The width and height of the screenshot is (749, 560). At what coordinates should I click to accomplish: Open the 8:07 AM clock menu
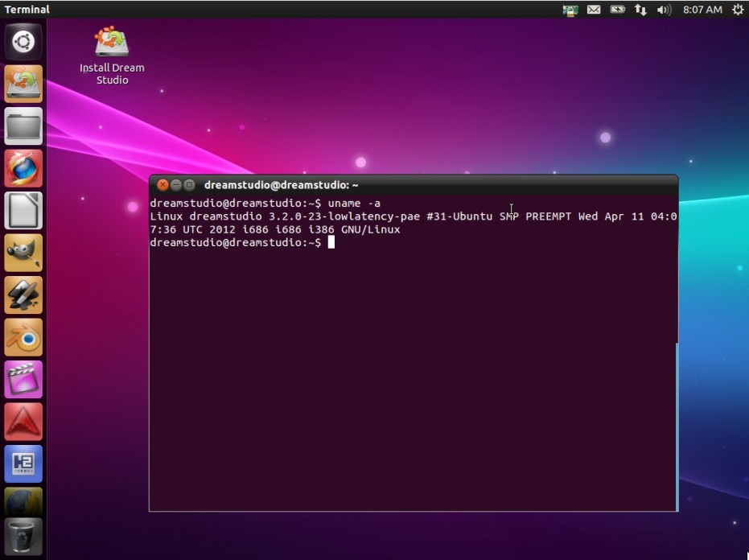pos(702,10)
